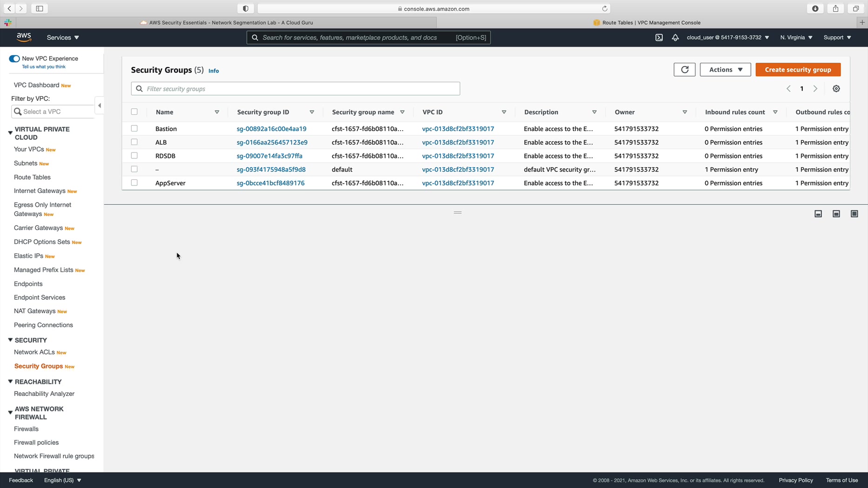
Task: Open sg-0166aa256457123e9 ALB group link
Action: pos(272,142)
